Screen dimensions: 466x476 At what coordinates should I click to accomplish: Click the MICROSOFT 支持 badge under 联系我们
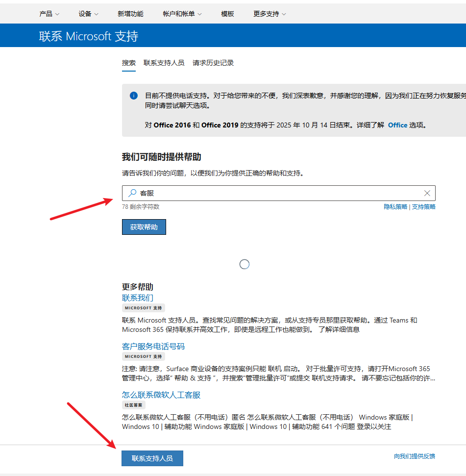click(144, 308)
